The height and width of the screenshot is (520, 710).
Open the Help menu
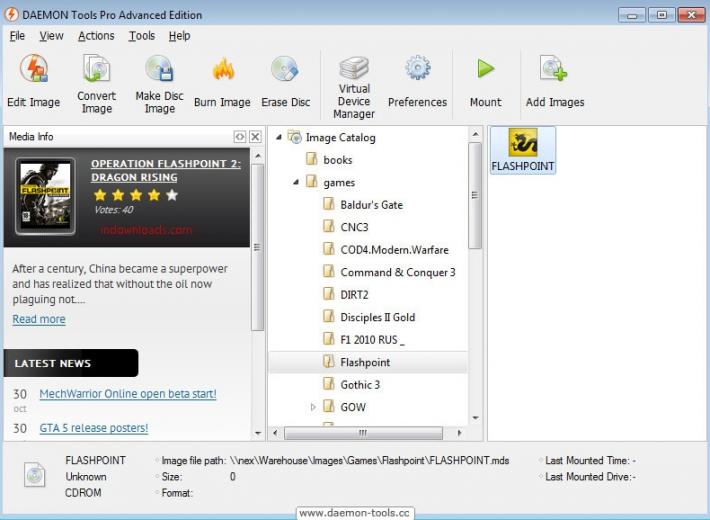click(x=179, y=36)
